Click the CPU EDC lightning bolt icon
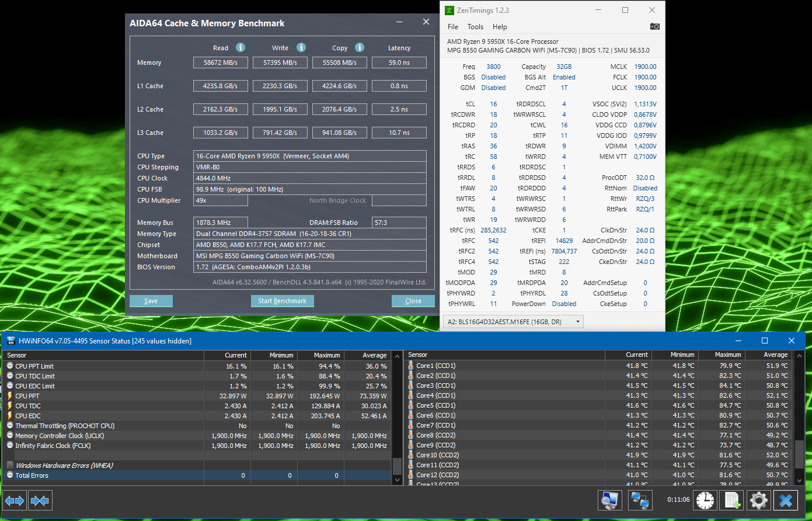Image resolution: width=812 pixels, height=521 pixels. click(10, 416)
